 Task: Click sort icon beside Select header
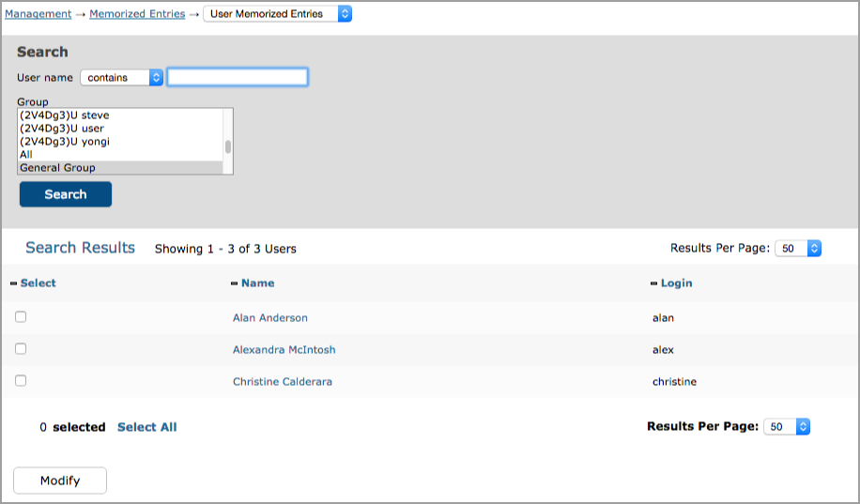[x=14, y=283]
